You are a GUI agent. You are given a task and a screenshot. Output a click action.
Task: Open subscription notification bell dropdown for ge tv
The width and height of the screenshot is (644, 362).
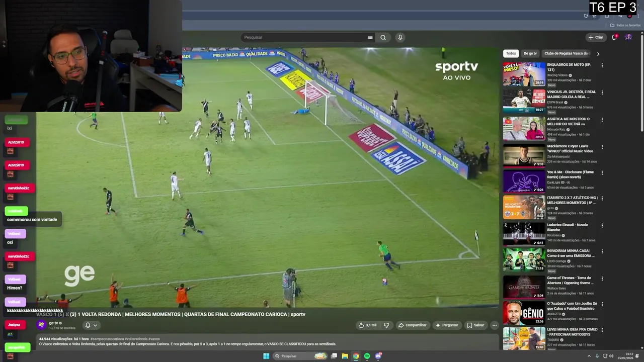coord(91,325)
